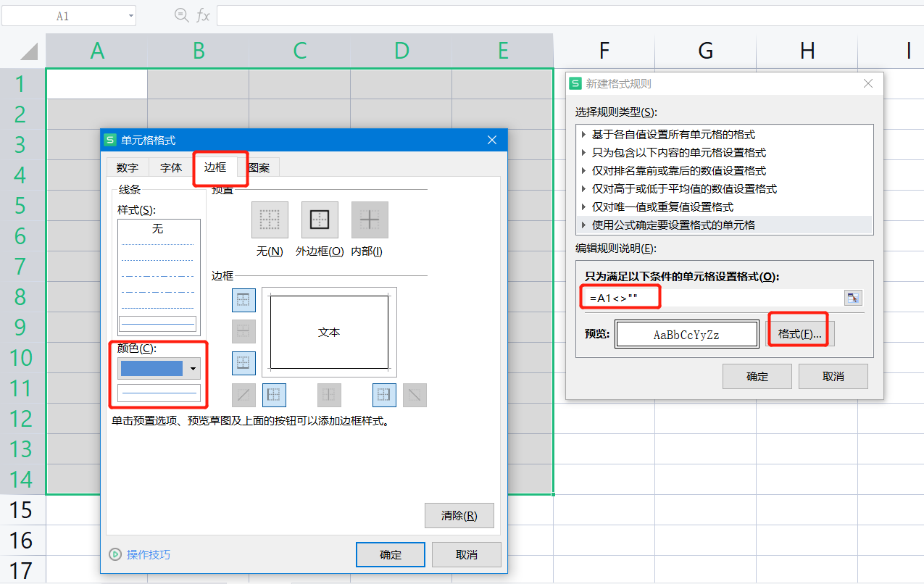Viewport: 924px width, 584px height.
Task: Switch to the 图案 tab
Action: pyautogui.click(x=259, y=167)
